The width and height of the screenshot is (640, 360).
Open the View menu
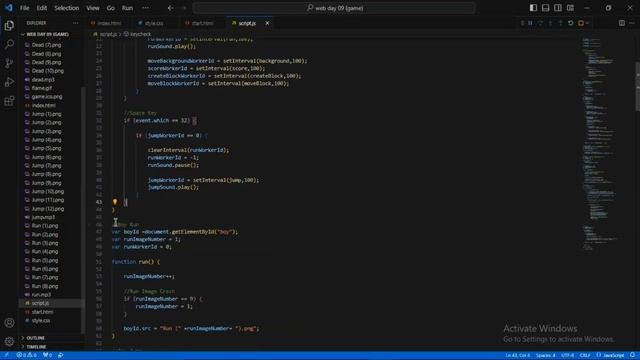click(x=93, y=8)
